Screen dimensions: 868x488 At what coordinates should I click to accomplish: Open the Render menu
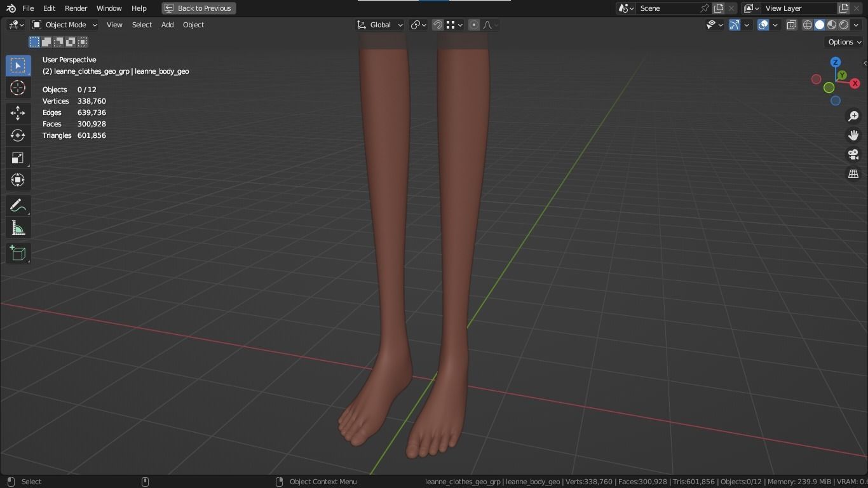pos(76,8)
